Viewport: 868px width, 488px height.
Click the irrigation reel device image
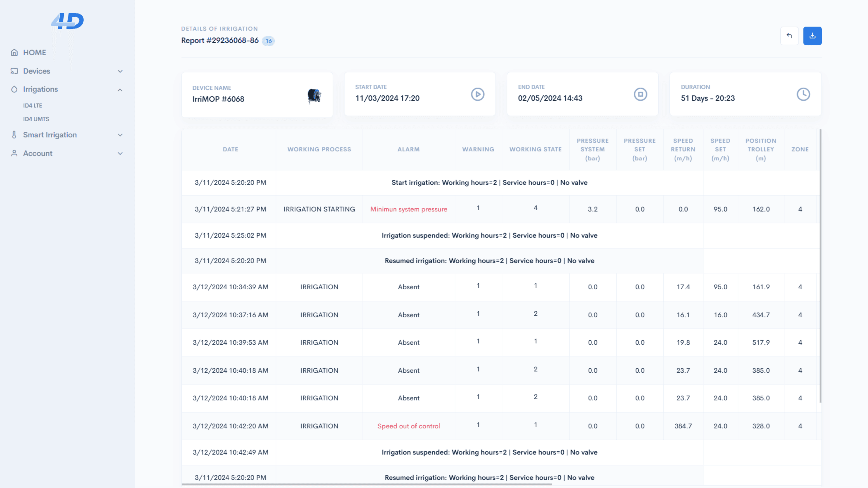[314, 96]
